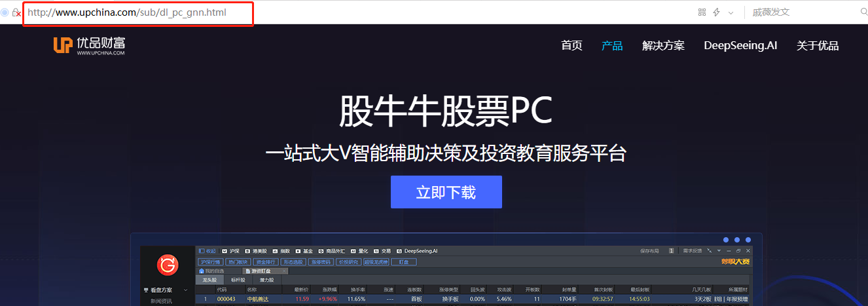Click the 收起 collapse icon
The image size is (868, 306).
coord(207,251)
